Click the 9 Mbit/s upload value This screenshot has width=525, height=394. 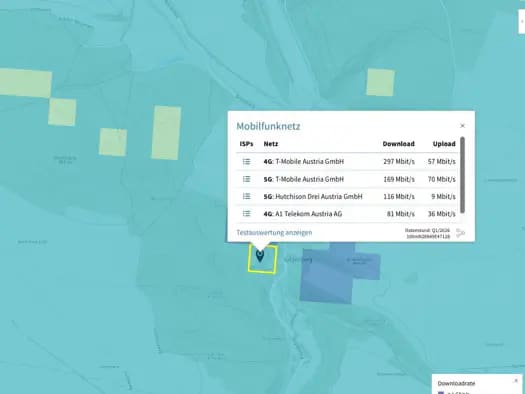tap(443, 196)
